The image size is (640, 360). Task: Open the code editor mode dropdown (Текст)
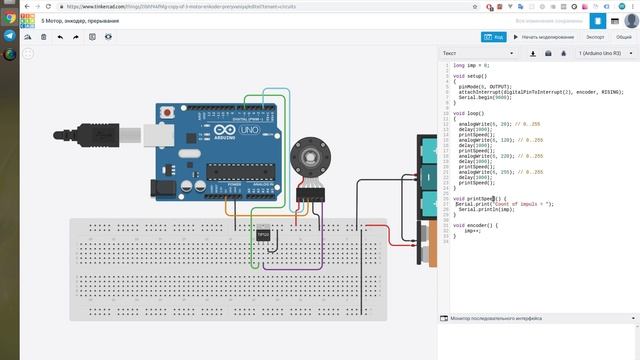pos(478,53)
